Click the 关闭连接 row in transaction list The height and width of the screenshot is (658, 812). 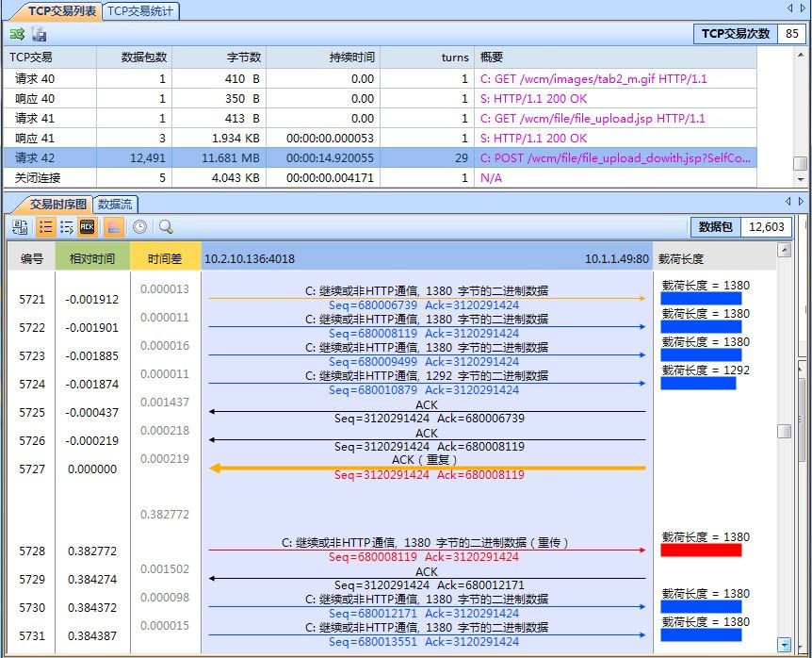(x=377, y=177)
